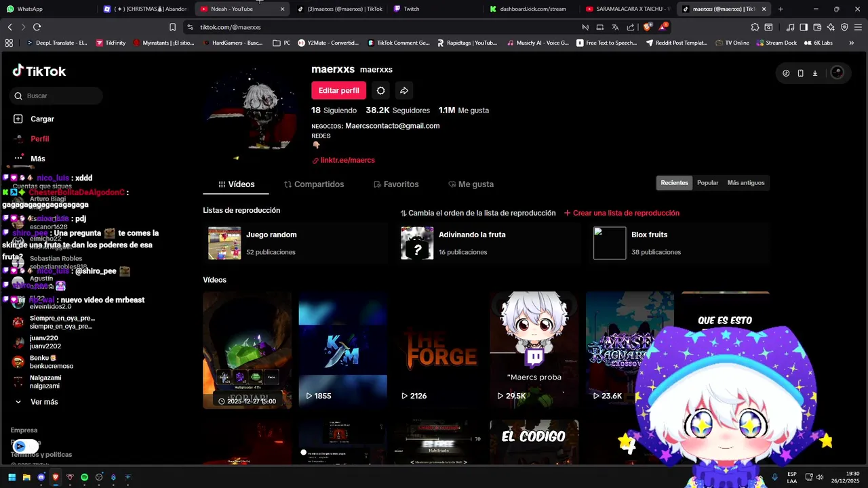Screen dimensions: 868x488
Task: Bookmark this page icon in address bar
Action: 173,27
